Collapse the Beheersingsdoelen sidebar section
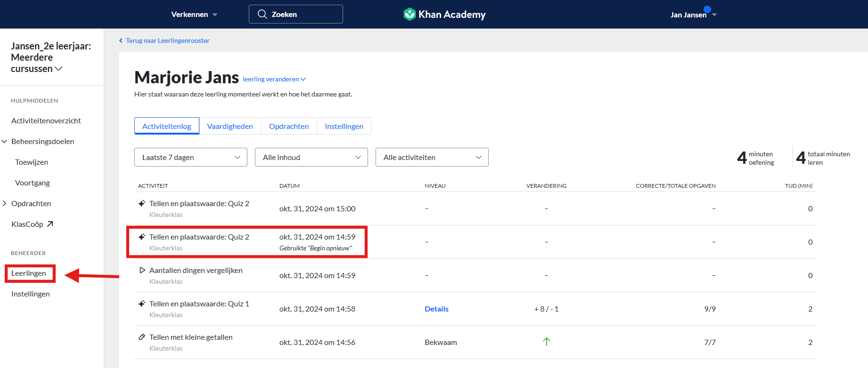 [x=5, y=141]
